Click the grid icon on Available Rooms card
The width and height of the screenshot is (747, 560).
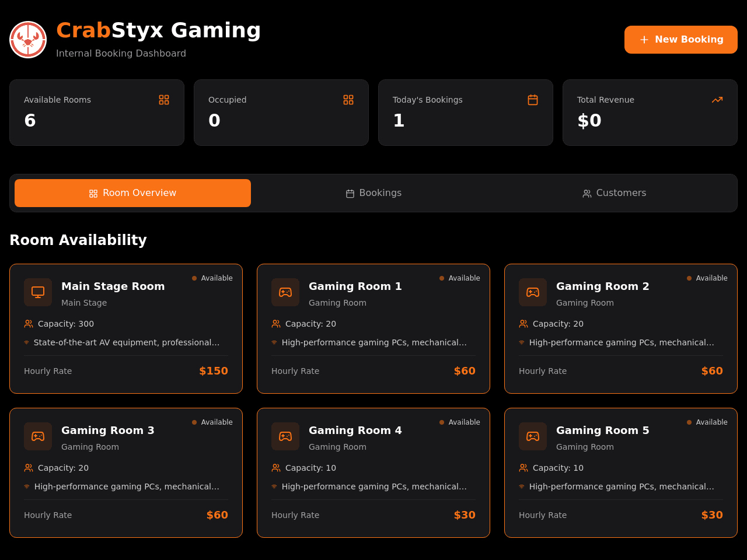tap(164, 100)
